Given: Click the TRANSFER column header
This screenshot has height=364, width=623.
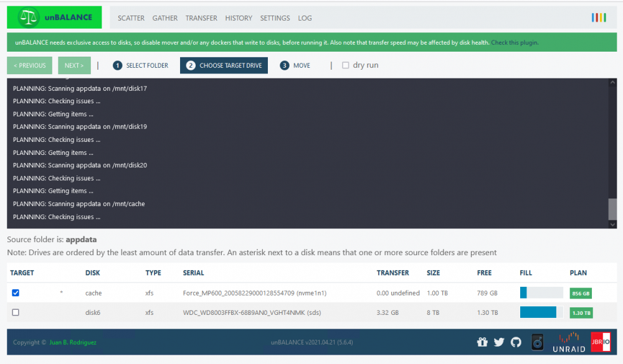Looking at the screenshot, I should [x=392, y=273].
